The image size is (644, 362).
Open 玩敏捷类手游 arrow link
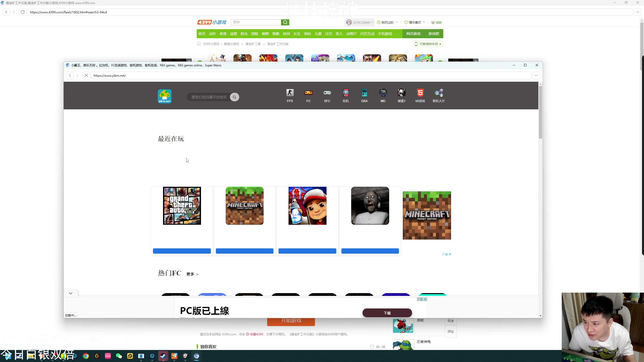click(428, 44)
